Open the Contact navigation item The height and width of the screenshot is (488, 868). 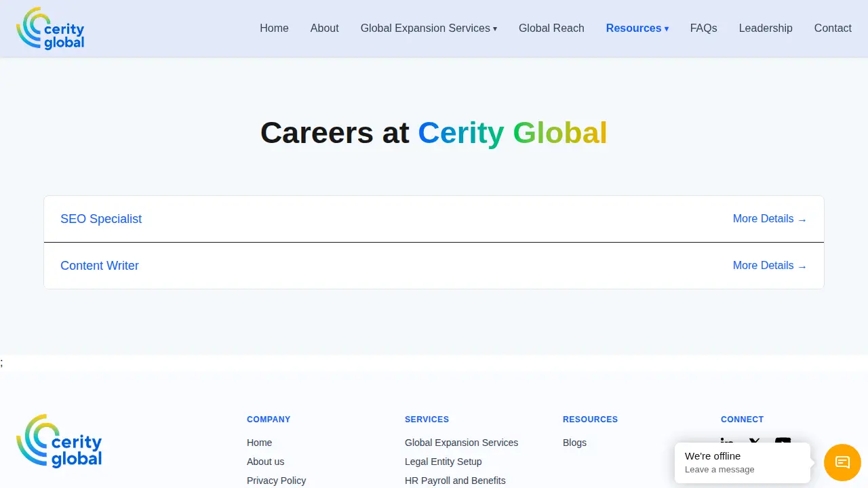tap(833, 28)
